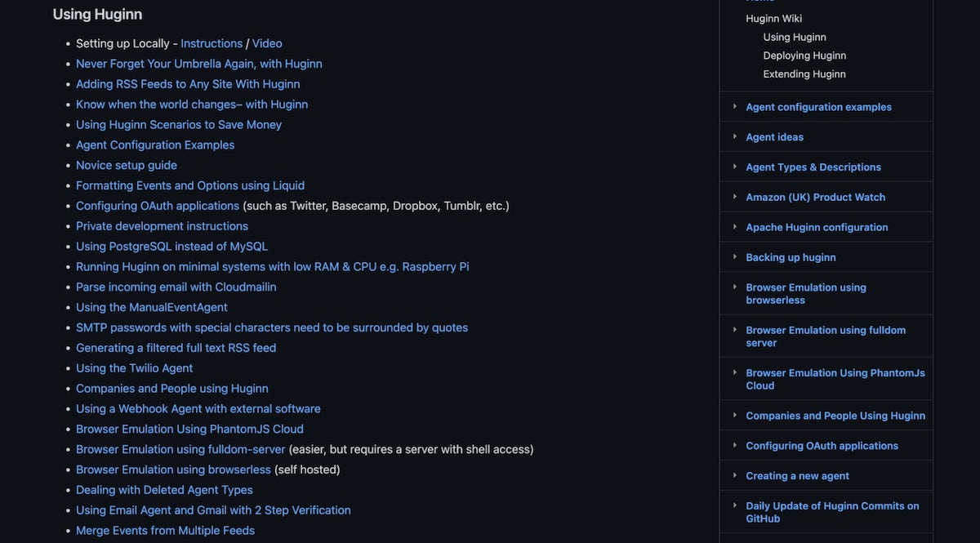Expand the Agent configuration examples sidebar section
980x543 pixels.
pos(735,107)
